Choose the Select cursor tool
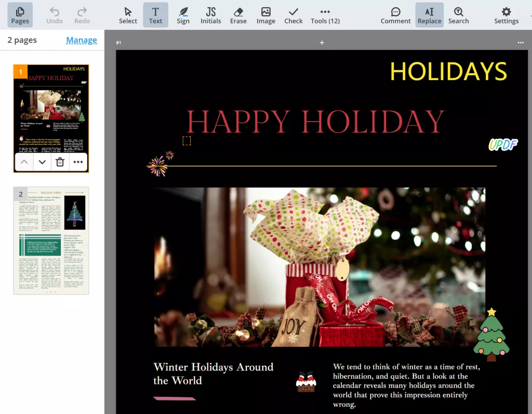Screen dimensions: 532x414 128,15
